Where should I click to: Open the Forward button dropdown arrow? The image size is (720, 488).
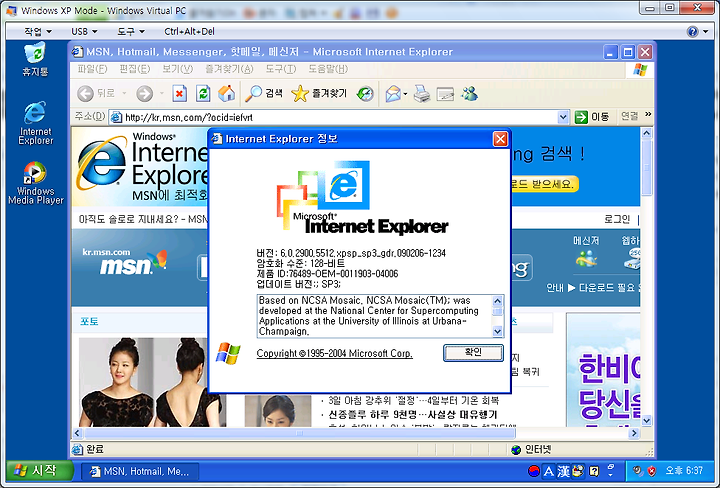162,94
